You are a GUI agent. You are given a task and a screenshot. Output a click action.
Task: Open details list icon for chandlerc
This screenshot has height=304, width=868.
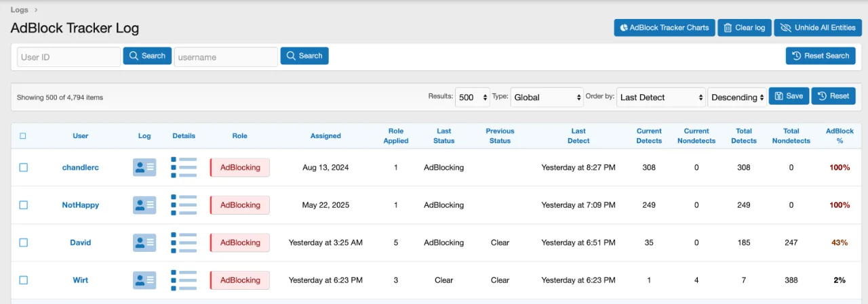coord(184,167)
